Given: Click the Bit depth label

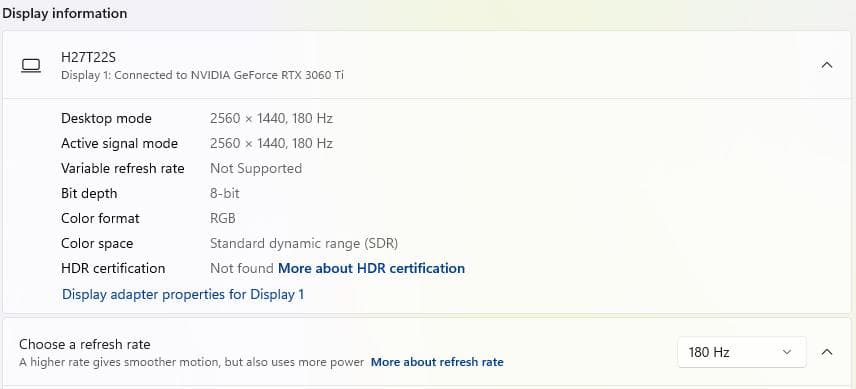Looking at the screenshot, I should point(89,194).
